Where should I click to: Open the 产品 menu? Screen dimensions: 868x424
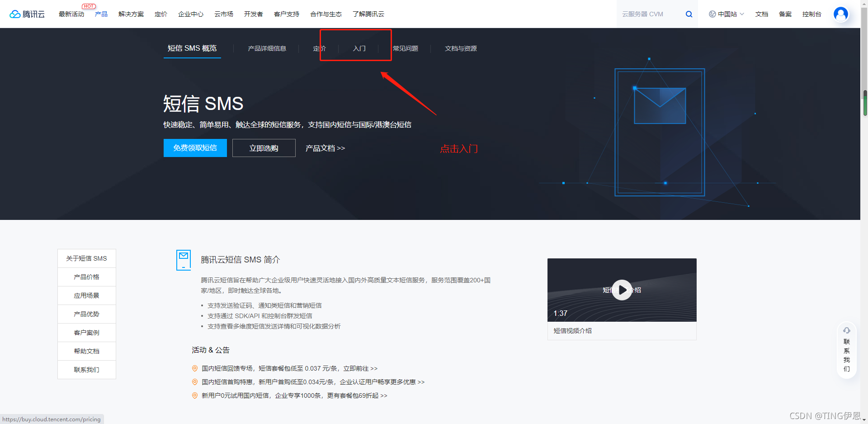pos(101,14)
